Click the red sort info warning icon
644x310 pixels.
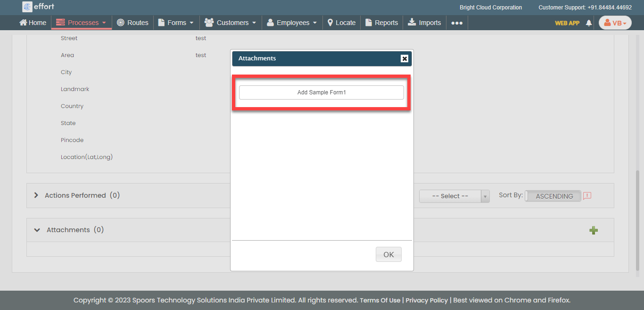pyautogui.click(x=587, y=196)
